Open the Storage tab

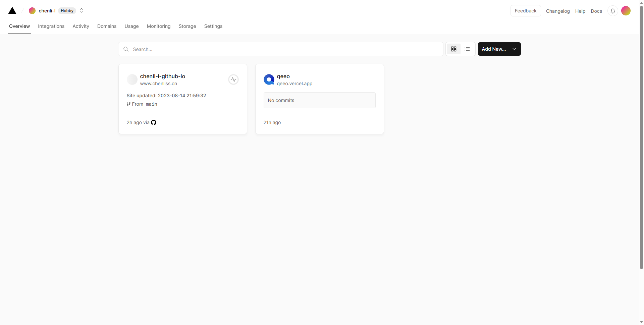(187, 26)
